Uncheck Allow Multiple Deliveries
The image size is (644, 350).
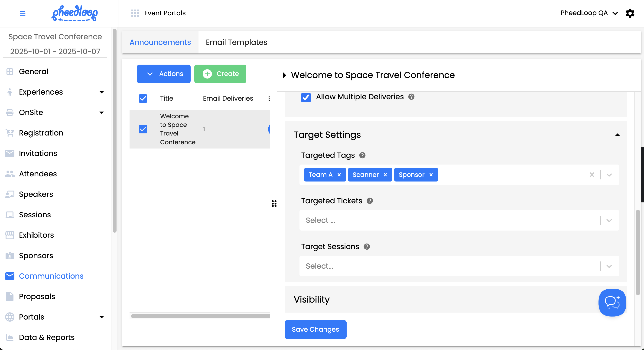[x=306, y=97]
